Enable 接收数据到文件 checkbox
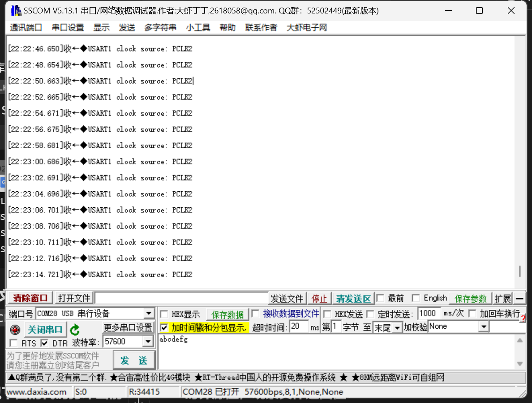This screenshot has height=403, width=532. [256, 313]
